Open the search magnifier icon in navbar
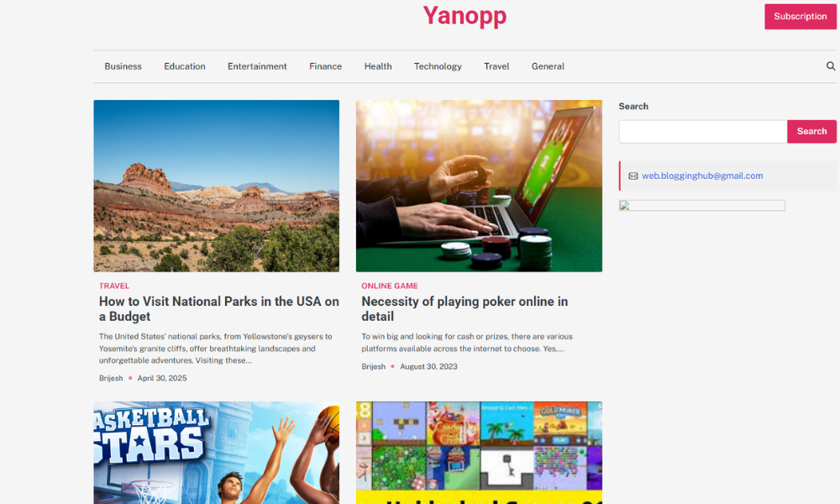 [x=831, y=66]
